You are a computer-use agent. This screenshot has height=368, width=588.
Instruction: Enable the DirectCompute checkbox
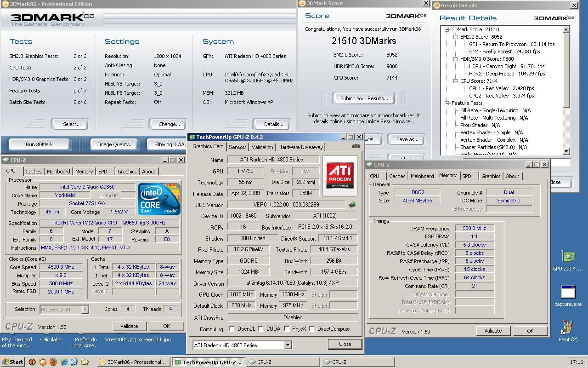(312, 329)
